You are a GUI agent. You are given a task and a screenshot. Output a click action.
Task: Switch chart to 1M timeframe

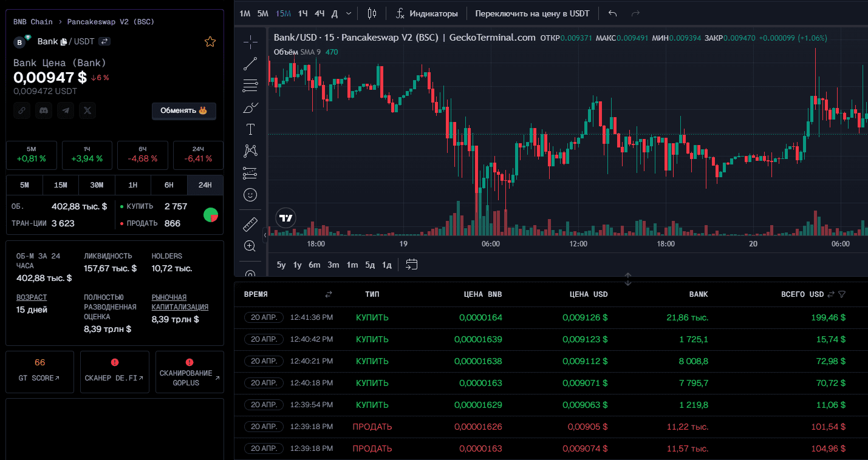(245, 13)
